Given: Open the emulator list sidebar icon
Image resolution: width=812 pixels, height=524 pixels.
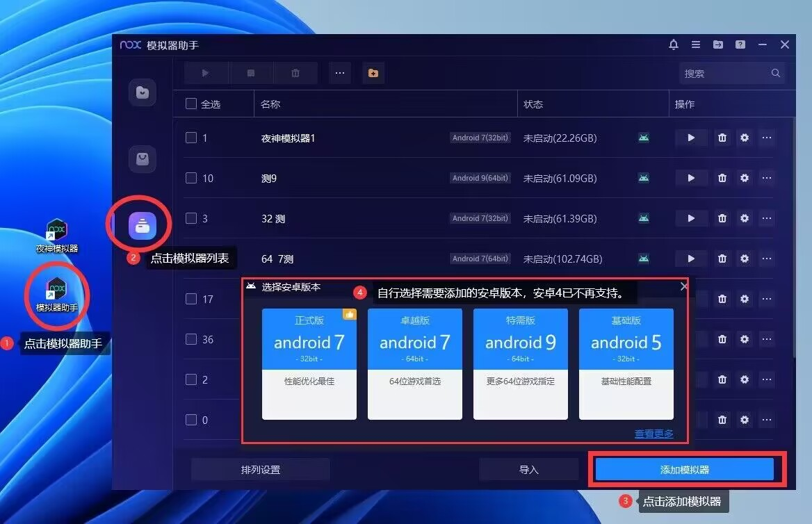Looking at the screenshot, I should pos(143,225).
